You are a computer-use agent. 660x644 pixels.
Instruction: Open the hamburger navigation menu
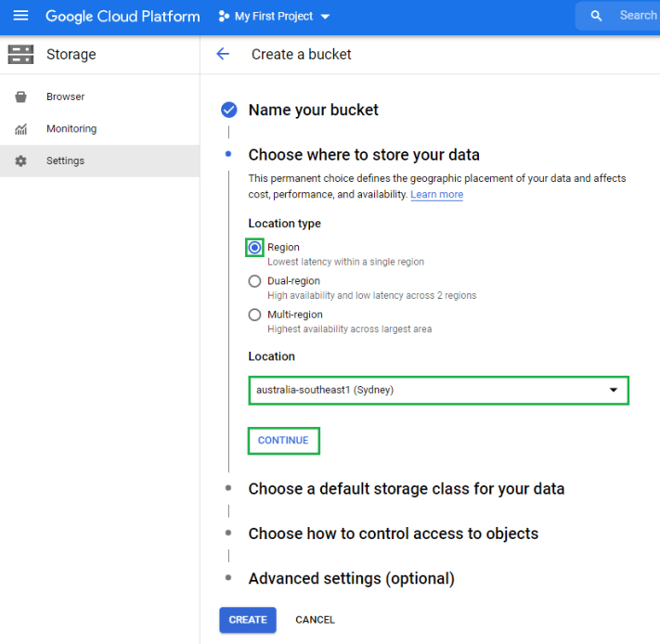coord(20,16)
